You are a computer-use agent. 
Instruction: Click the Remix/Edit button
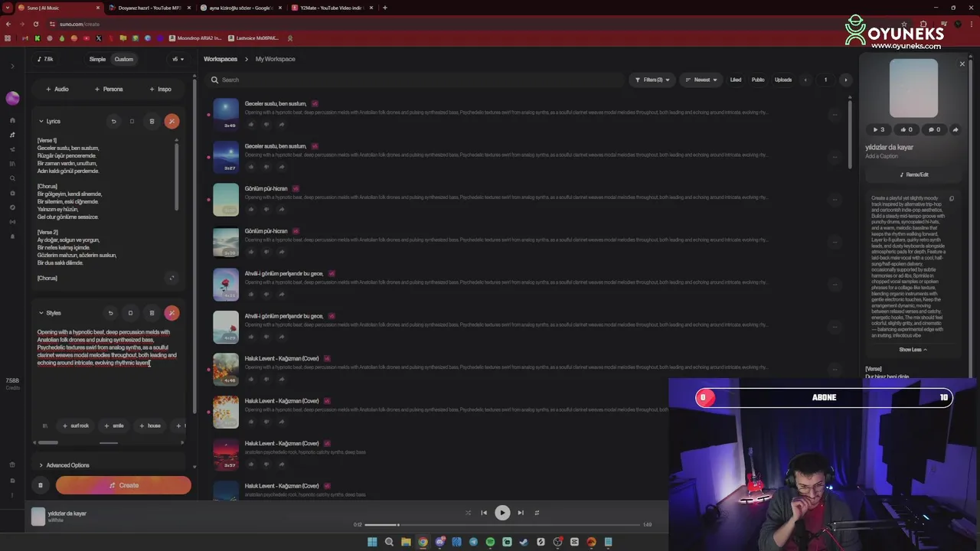pyautogui.click(x=914, y=174)
